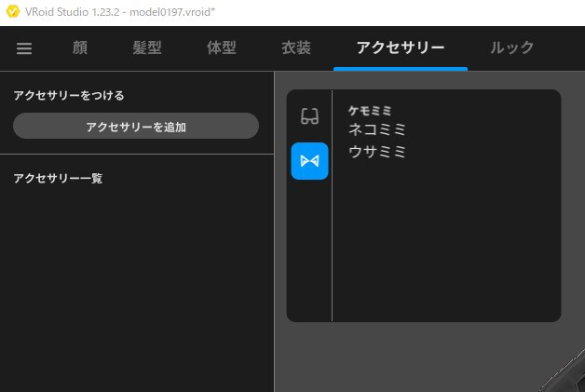Screen dimensions: 585x392
Task: Switch to the 顔 tab
Action: point(80,48)
